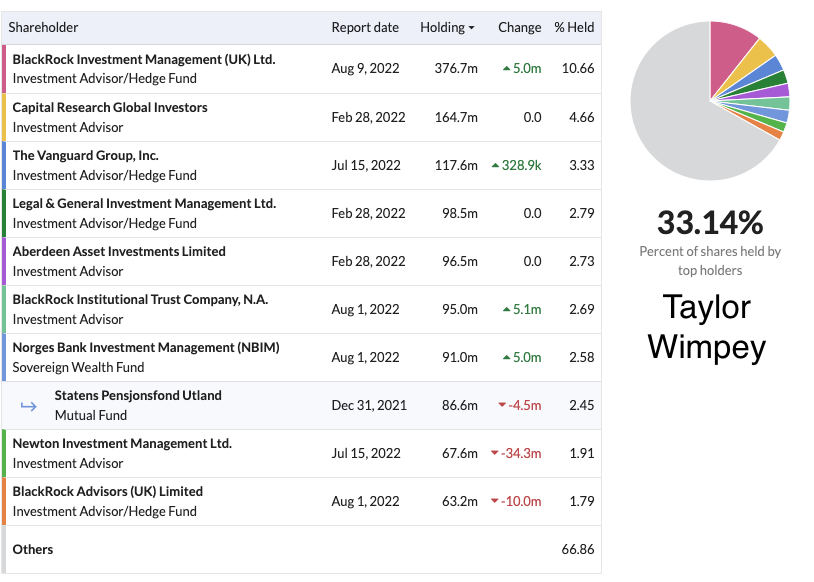Click green up arrow in the Norges Bank row
This screenshot has width=814, height=582.
coord(507,357)
